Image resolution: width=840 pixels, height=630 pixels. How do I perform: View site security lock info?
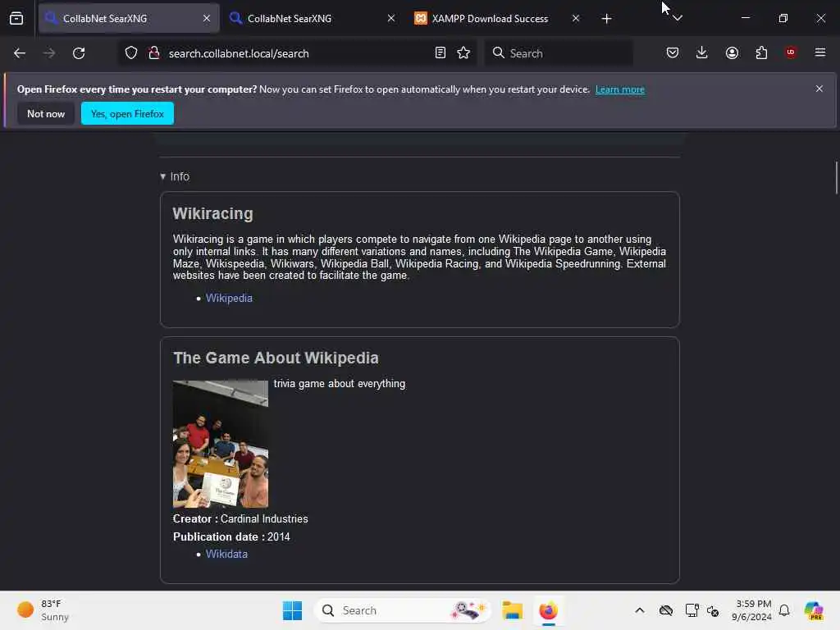click(x=154, y=53)
